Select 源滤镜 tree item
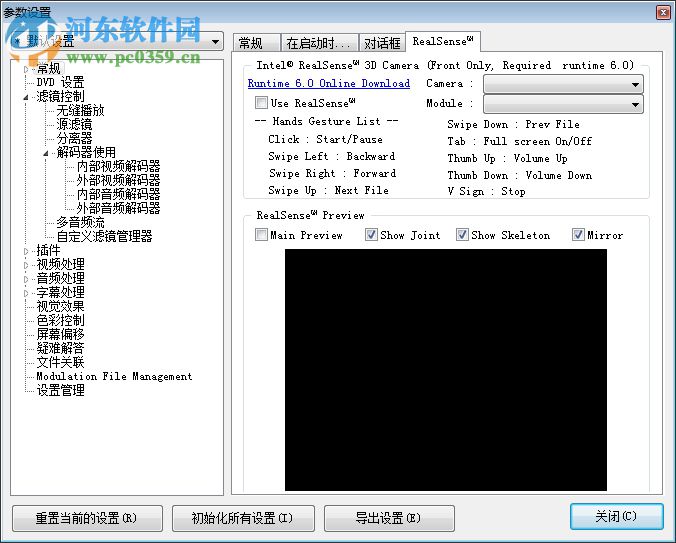The width and height of the screenshot is (676, 543). [74, 124]
